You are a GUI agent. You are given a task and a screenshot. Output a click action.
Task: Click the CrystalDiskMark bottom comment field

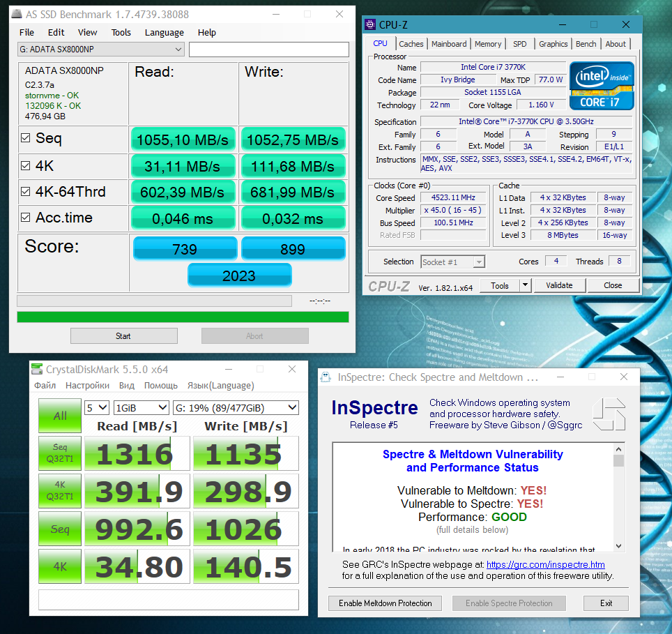[169, 600]
